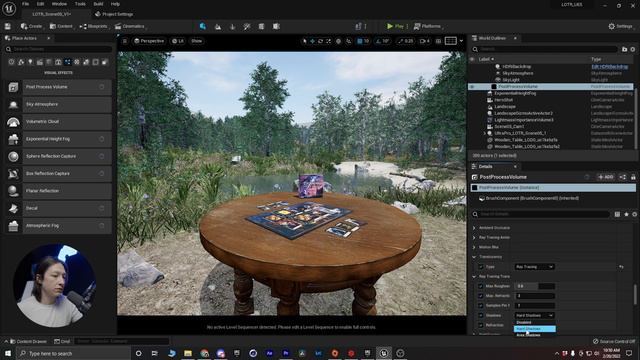This screenshot has height=360, width=640.
Task: Toggle Shadows override checkbox
Action: (481, 316)
